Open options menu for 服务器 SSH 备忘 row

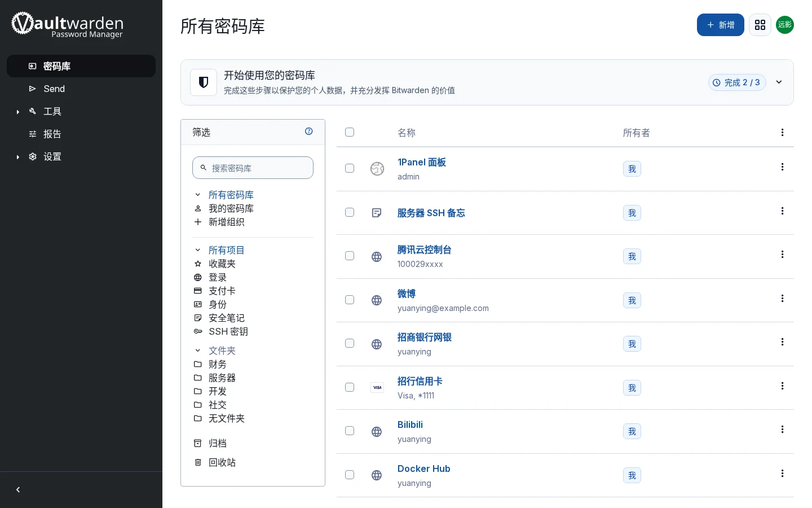782,211
